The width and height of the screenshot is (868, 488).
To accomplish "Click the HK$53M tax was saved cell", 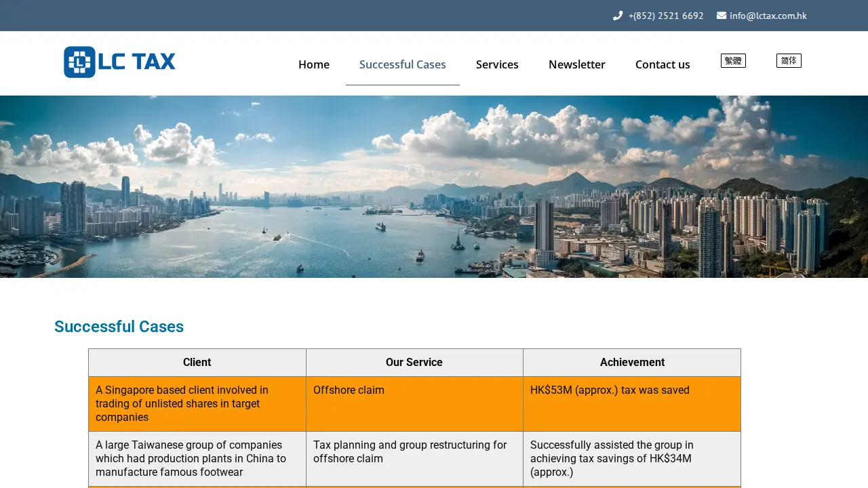I will click(x=632, y=404).
